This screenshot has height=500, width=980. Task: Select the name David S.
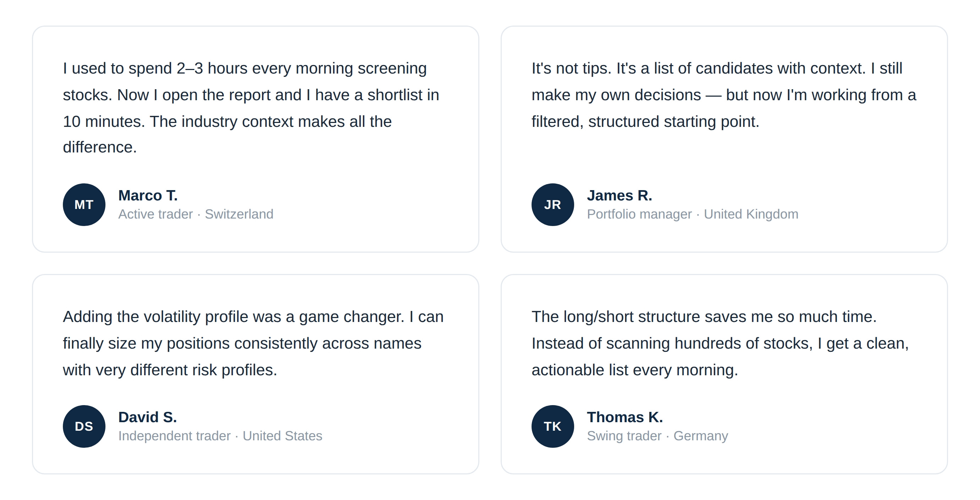tap(148, 417)
